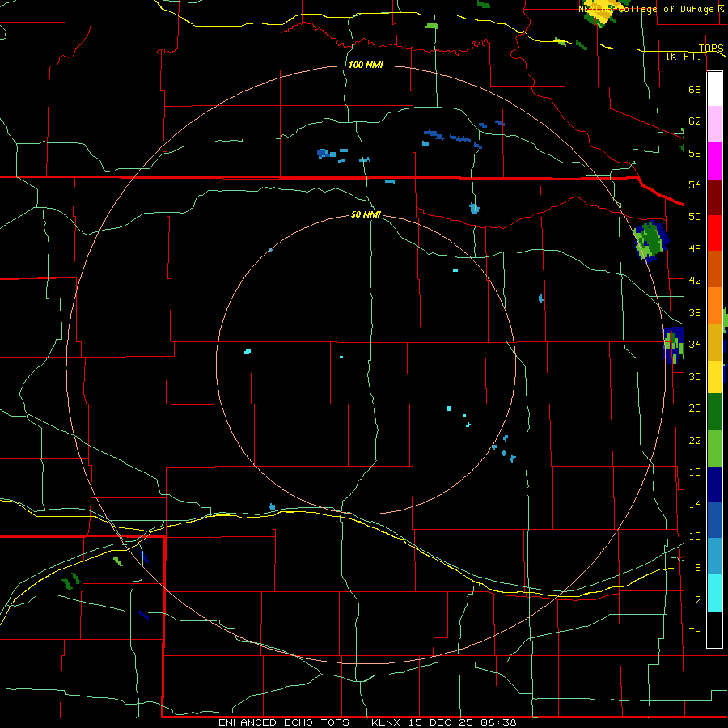
Task: Click the '50' legend scale value
Action: pyautogui.click(x=695, y=217)
